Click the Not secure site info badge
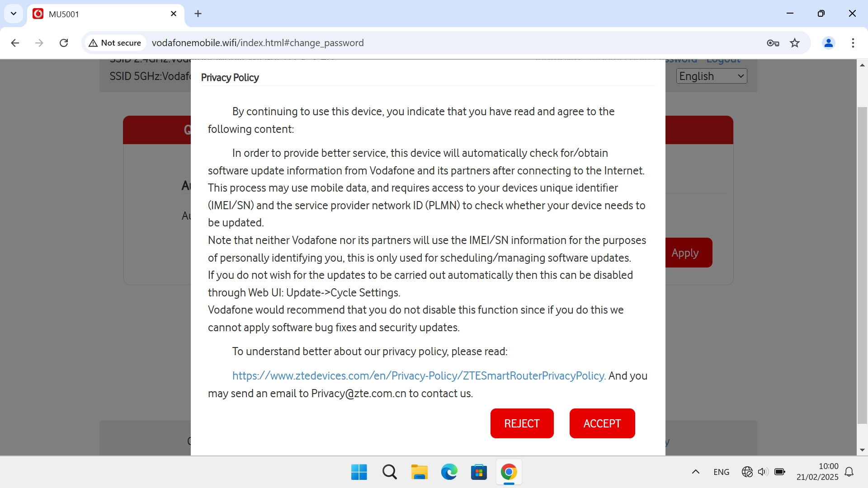The image size is (868, 488). click(115, 43)
